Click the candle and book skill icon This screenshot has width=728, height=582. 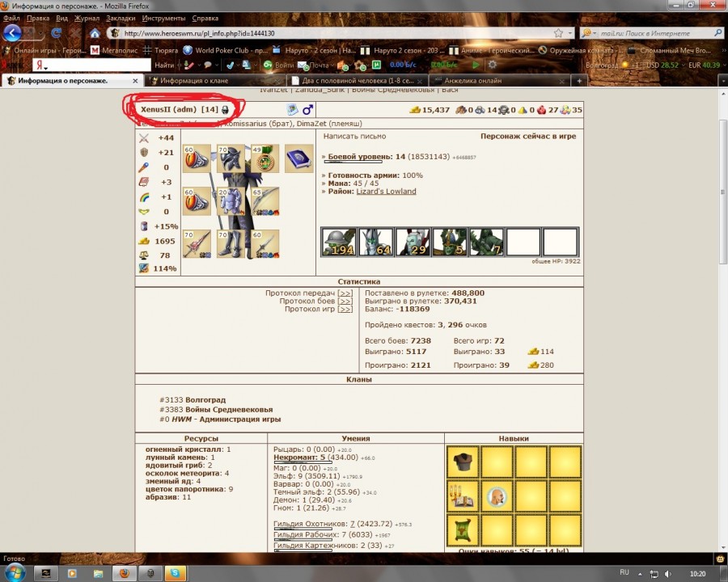(x=463, y=496)
